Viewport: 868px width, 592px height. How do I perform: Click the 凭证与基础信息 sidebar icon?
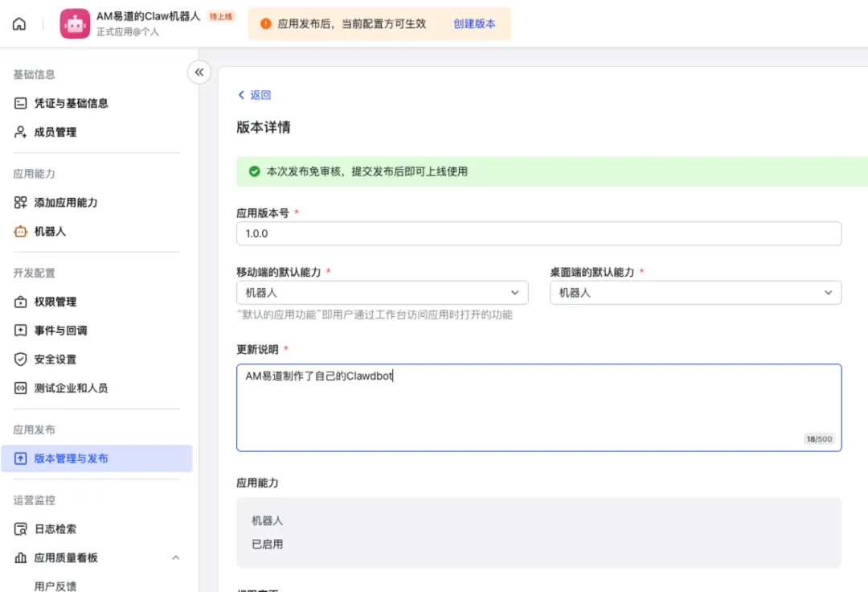coord(21,103)
